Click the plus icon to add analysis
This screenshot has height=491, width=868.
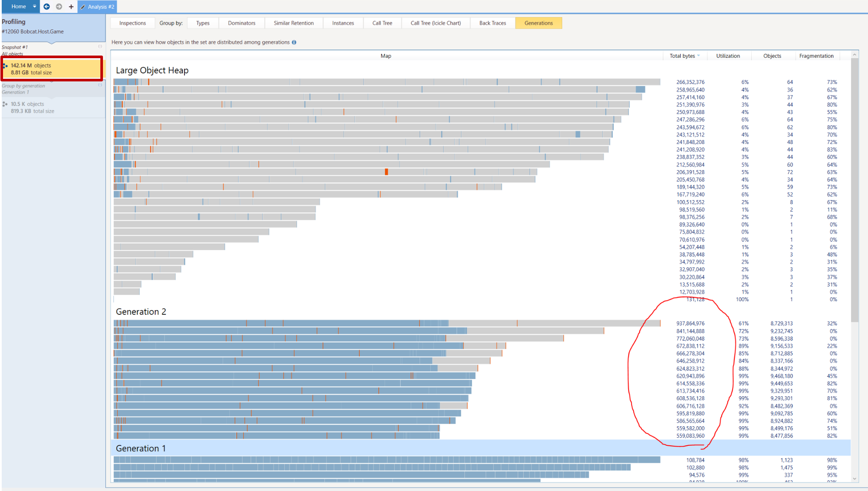[x=71, y=6]
